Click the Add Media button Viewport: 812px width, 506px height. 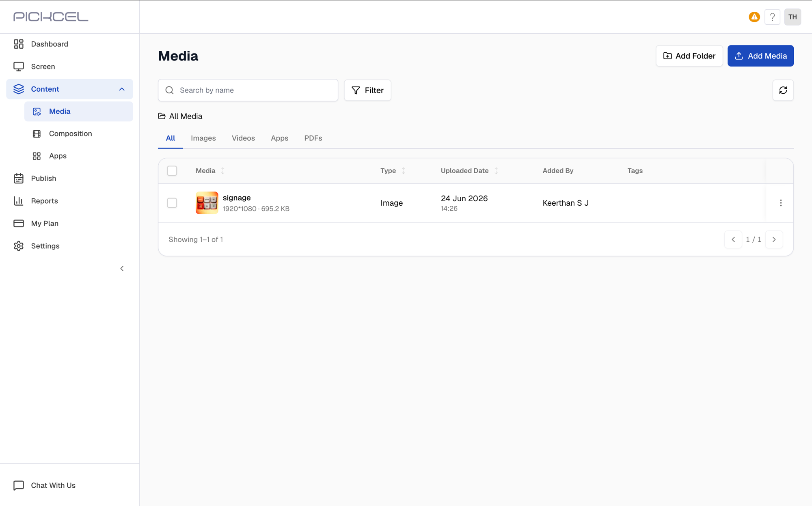(760, 56)
